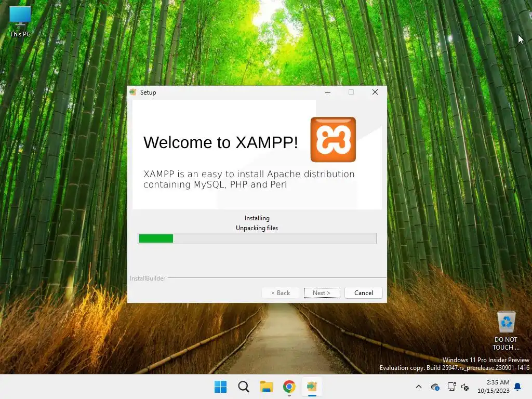Screen dimensions: 532x399
Task: Open the clock showing 2:35 AM
Action: coord(494,387)
